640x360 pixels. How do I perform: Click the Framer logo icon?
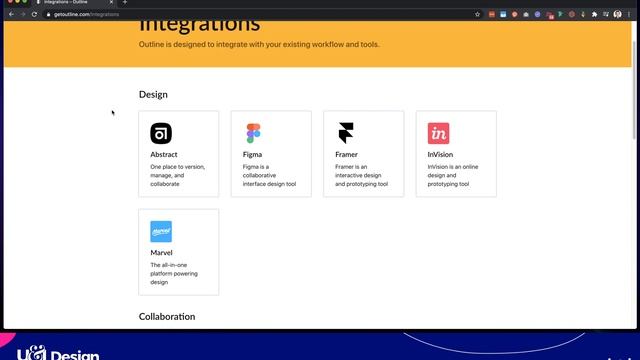(346, 133)
